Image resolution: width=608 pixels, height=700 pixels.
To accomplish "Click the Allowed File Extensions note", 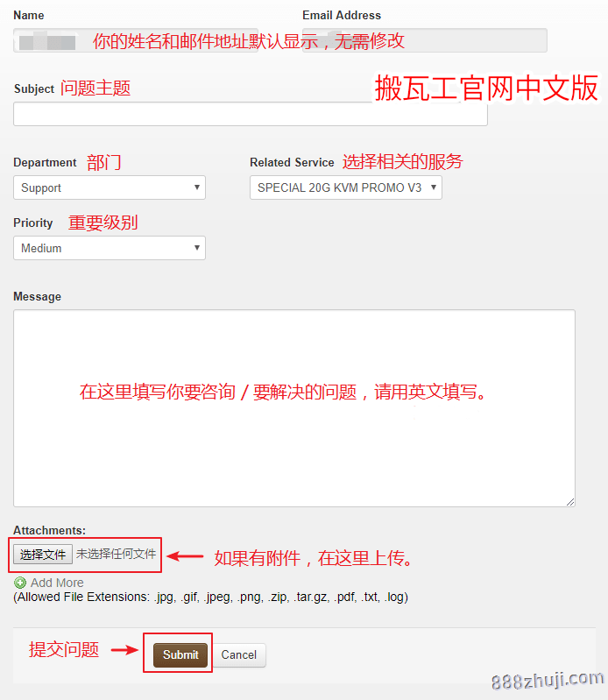I will [211, 597].
